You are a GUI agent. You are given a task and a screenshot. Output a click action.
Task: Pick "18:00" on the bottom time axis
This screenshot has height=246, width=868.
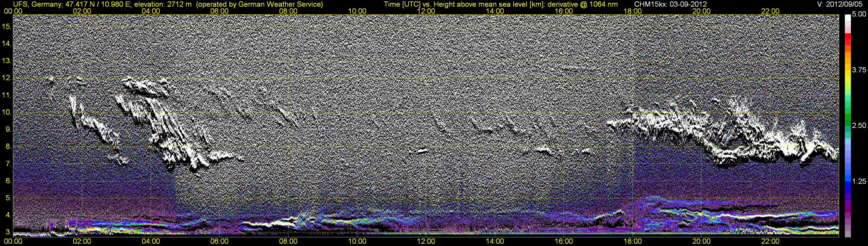coord(632,241)
